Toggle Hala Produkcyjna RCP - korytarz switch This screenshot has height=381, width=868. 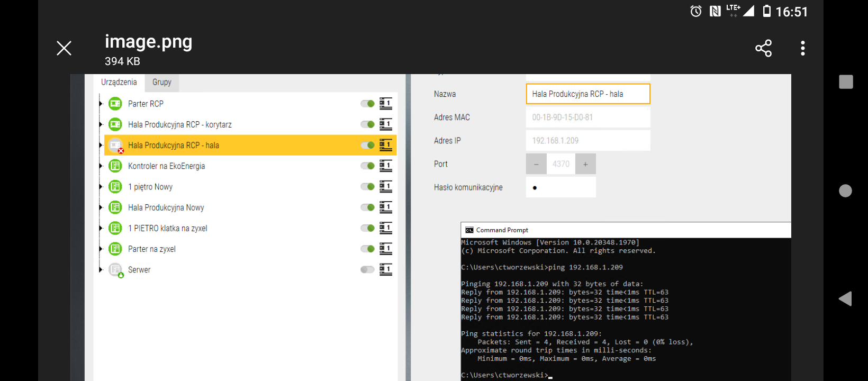point(368,124)
